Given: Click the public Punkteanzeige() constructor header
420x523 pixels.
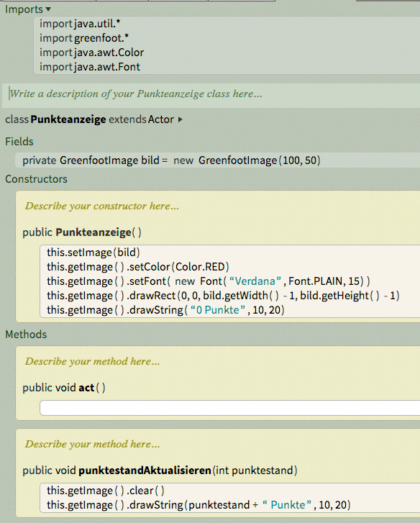Looking at the screenshot, I should pyautogui.click(x=82, y=232).
